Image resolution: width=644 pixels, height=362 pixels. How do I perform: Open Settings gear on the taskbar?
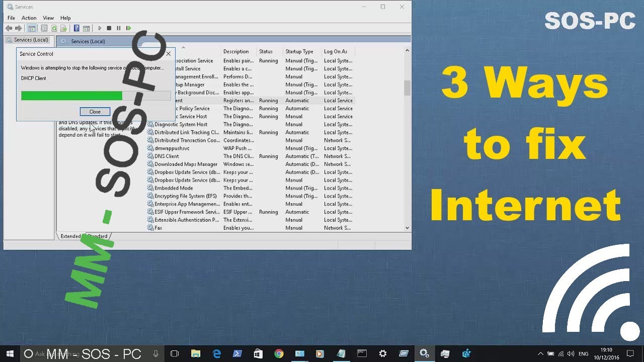[383, 353]
